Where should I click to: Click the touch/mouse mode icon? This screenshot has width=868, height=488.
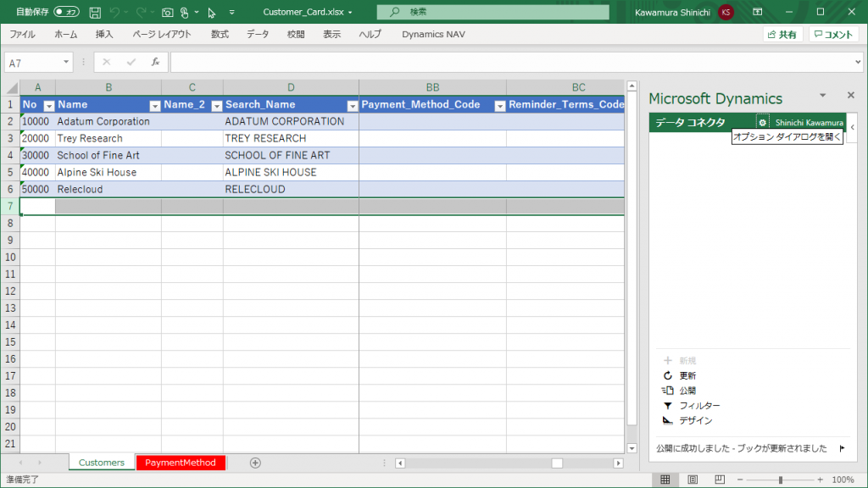[x=185, y=12]
